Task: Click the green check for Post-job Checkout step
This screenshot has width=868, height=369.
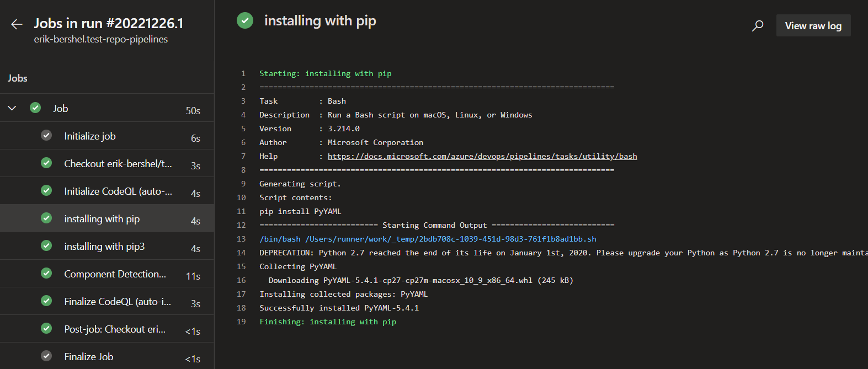Action: [x=46, y=328]
